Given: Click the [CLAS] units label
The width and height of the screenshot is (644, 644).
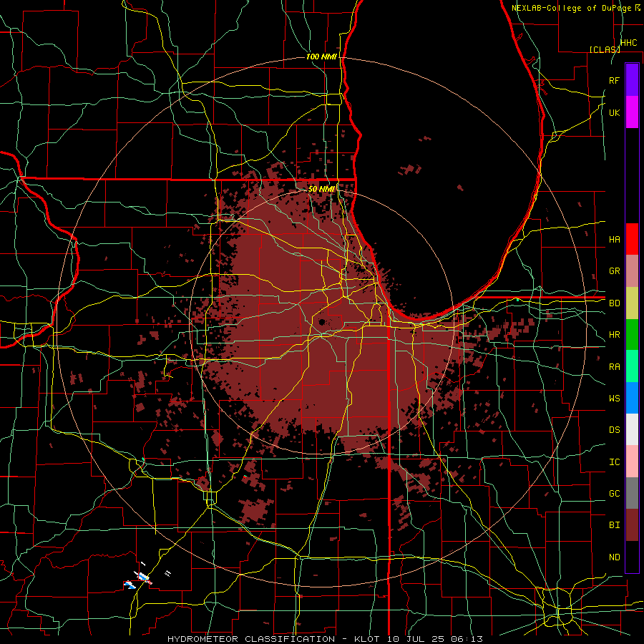Looking at the screenshot, I should [605, 49].
